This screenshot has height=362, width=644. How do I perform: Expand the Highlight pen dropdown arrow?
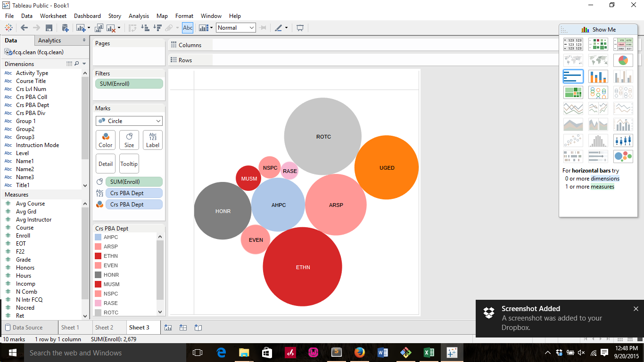(x=286, y=28)
